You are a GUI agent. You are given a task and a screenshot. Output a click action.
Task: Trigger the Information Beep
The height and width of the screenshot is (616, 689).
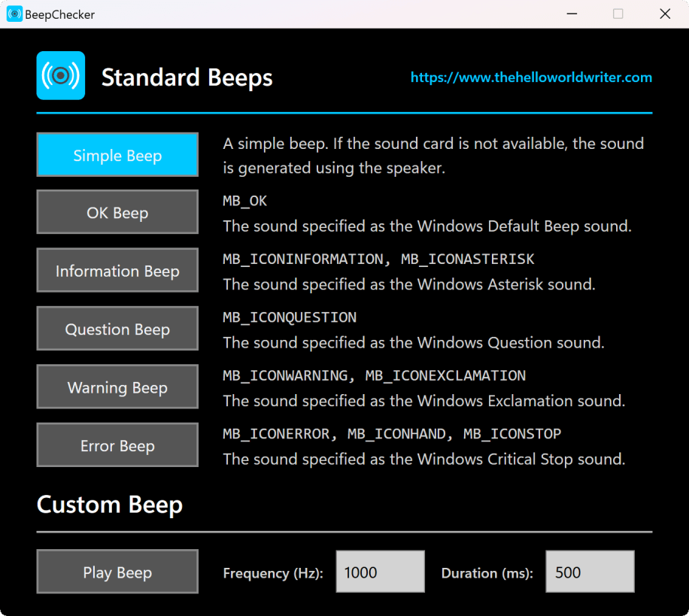[x=117, y=271]
